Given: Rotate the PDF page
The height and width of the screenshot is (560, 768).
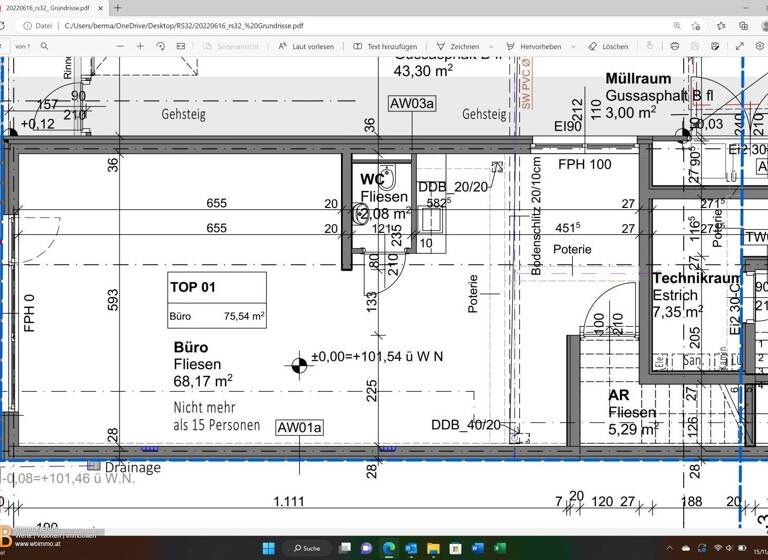Looking at the screenshot, I should tap(161, 46).
